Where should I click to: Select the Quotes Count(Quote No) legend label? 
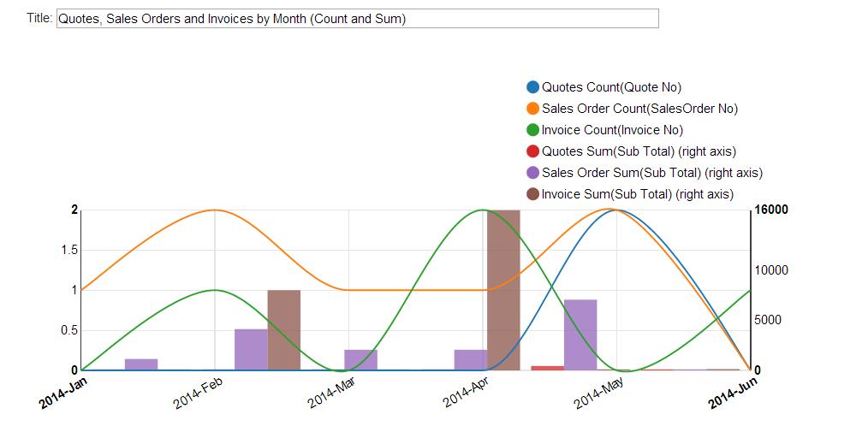pyautogui.click(x=611, y=87)
